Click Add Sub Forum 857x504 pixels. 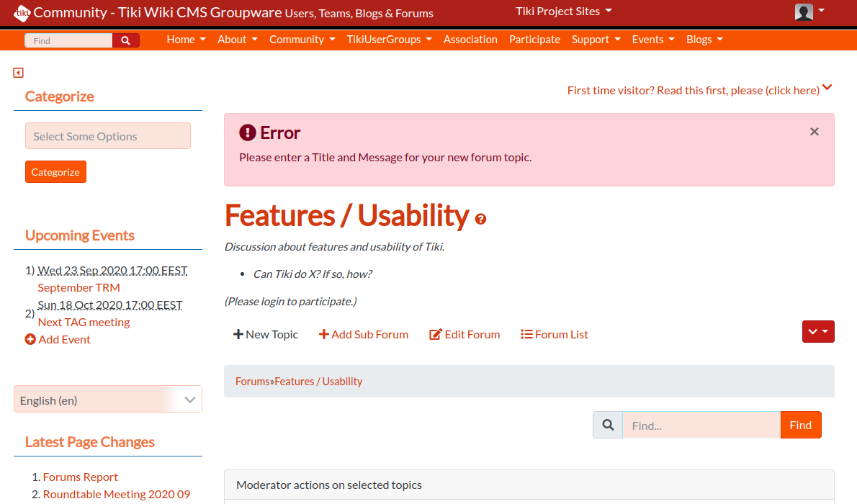(364, 334)
